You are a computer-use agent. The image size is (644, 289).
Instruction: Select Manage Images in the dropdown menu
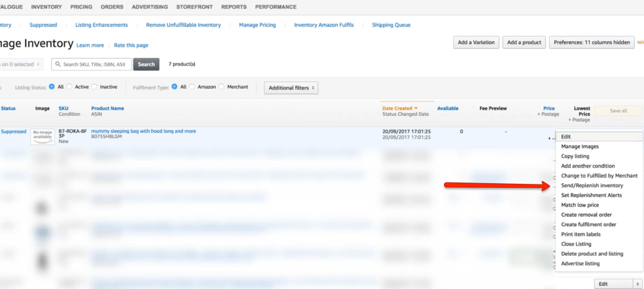[580, 147]
